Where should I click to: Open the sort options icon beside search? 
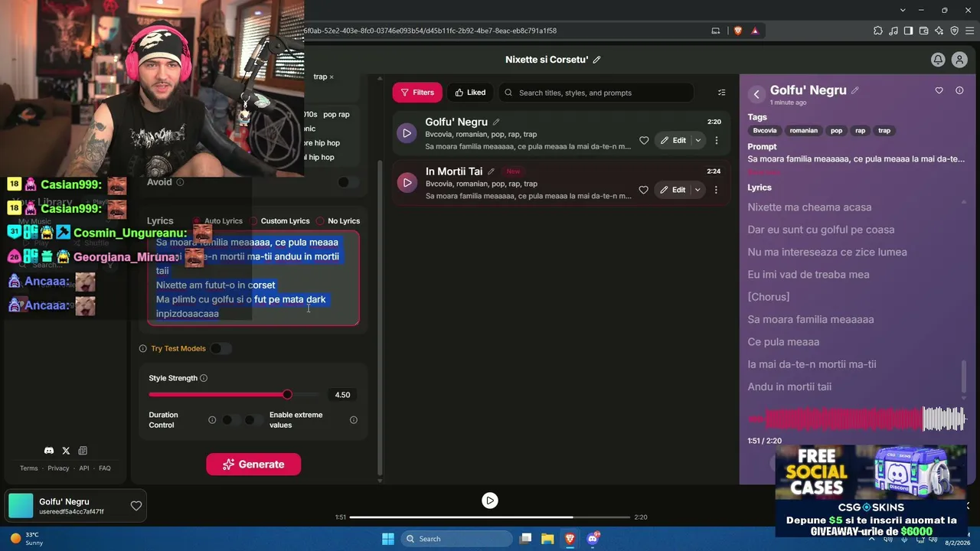click(x=721, y=93)
